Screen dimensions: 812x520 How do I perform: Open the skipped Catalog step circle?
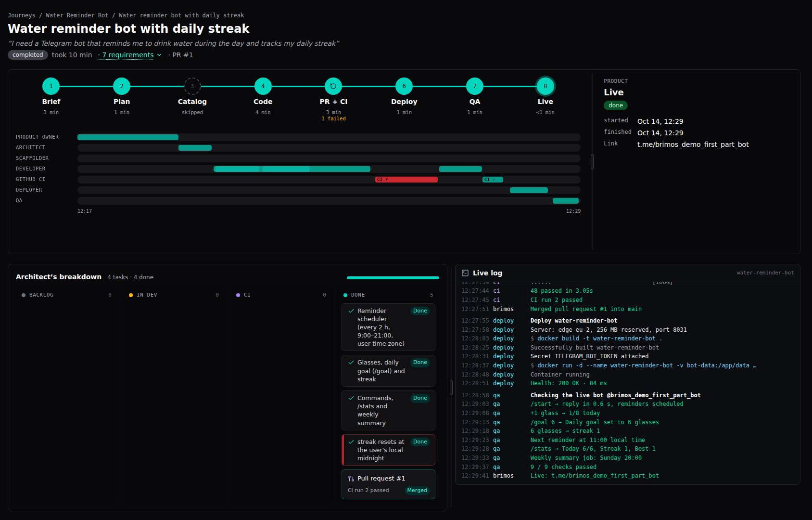[192, 86]
